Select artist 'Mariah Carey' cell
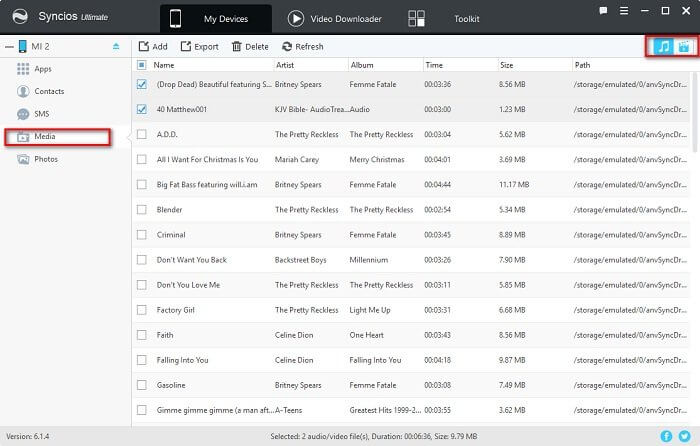This screenshot has width=700, height=446. point(297,159)
